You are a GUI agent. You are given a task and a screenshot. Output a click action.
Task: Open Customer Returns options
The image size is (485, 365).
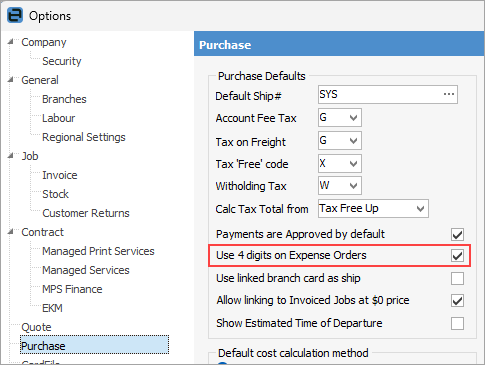click(86, 213)
